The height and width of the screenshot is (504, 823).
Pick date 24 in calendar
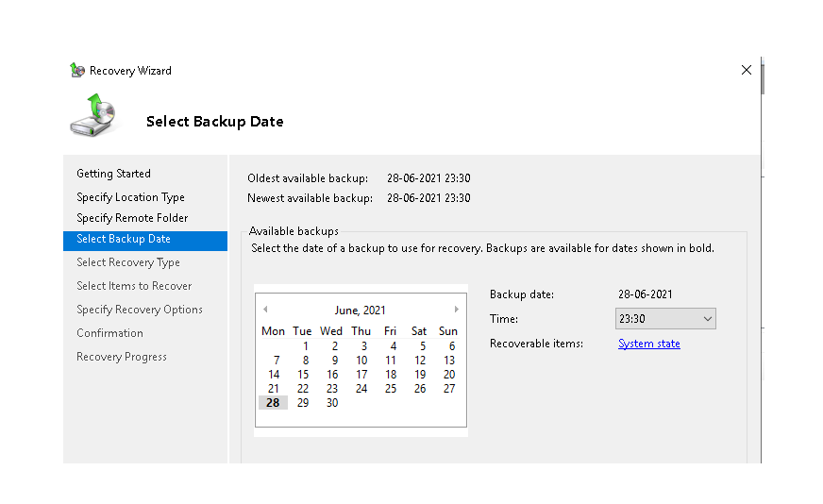point(361,389)
